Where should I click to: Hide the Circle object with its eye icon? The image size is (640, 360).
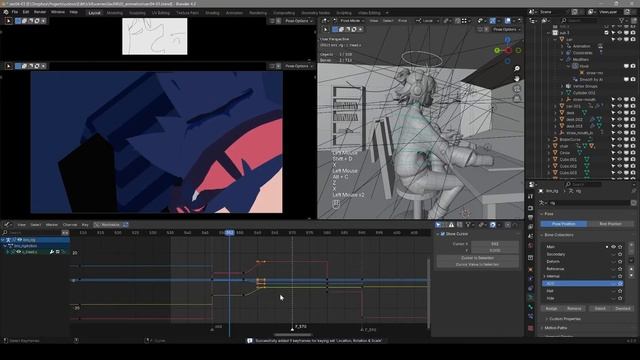[620, 153]
